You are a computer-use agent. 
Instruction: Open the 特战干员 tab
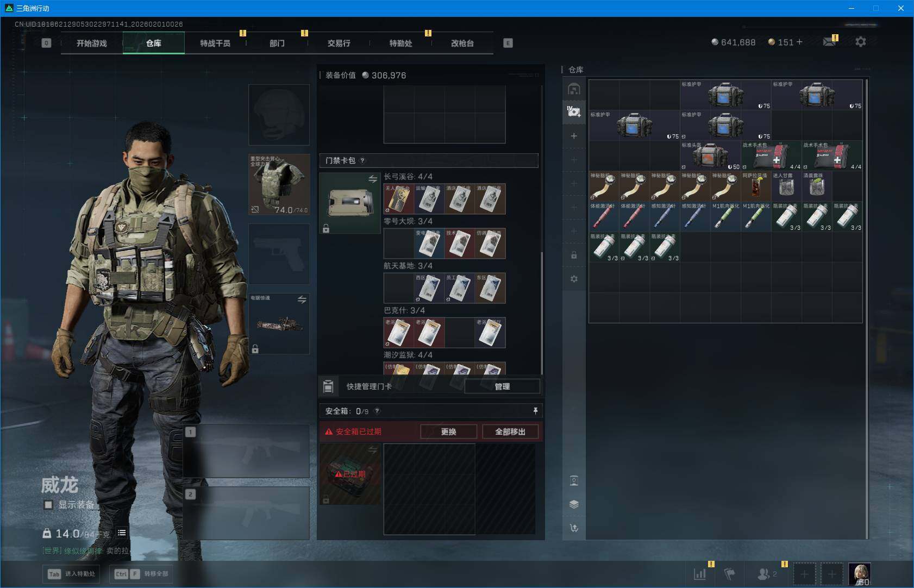click(215, 43)
